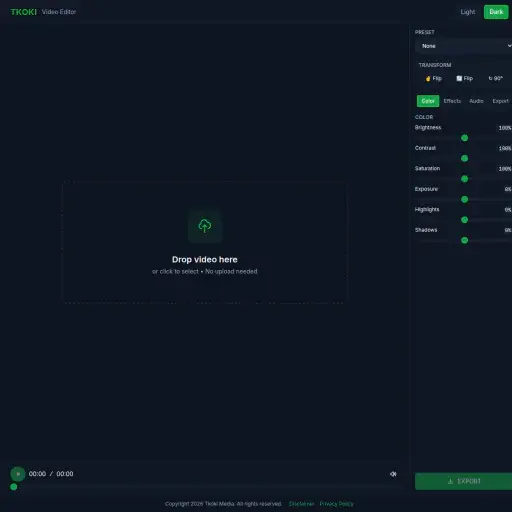Click the Shadows slider handle

[x=464, y=240]
